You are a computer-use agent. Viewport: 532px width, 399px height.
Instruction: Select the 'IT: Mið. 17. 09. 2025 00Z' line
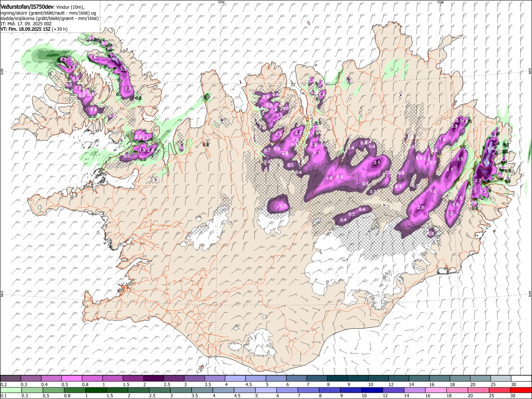click(x=26, y=24)
